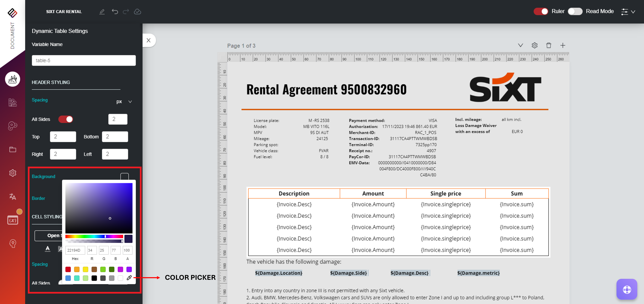Image resolution: width=644 pixels, height=304 pixels.
Task: Open the translation sidebar icon
Action: pyautogui.click(x=13, y=196)
